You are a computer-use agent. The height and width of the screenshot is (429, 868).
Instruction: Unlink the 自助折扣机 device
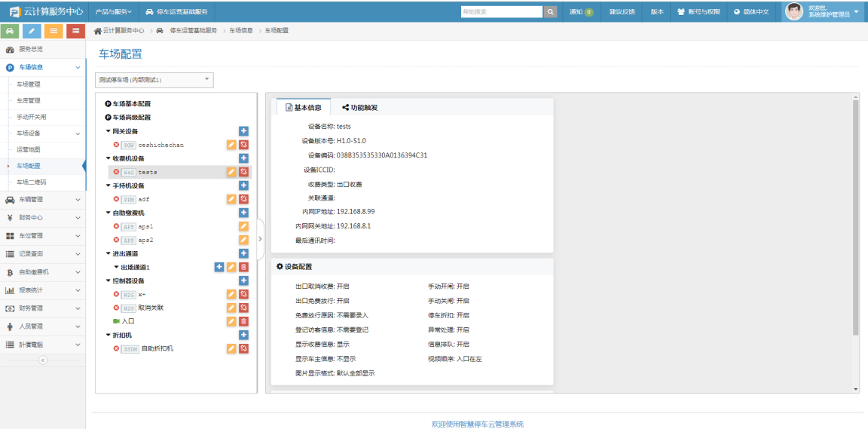click(x=243, y=348)
